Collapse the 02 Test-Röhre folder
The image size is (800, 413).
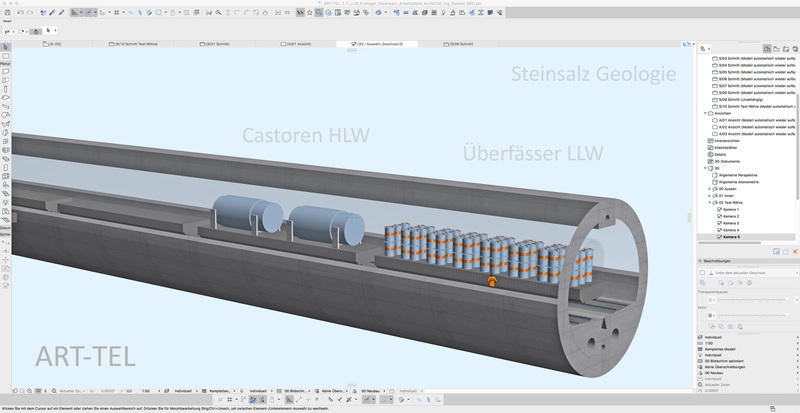point(709,201)
